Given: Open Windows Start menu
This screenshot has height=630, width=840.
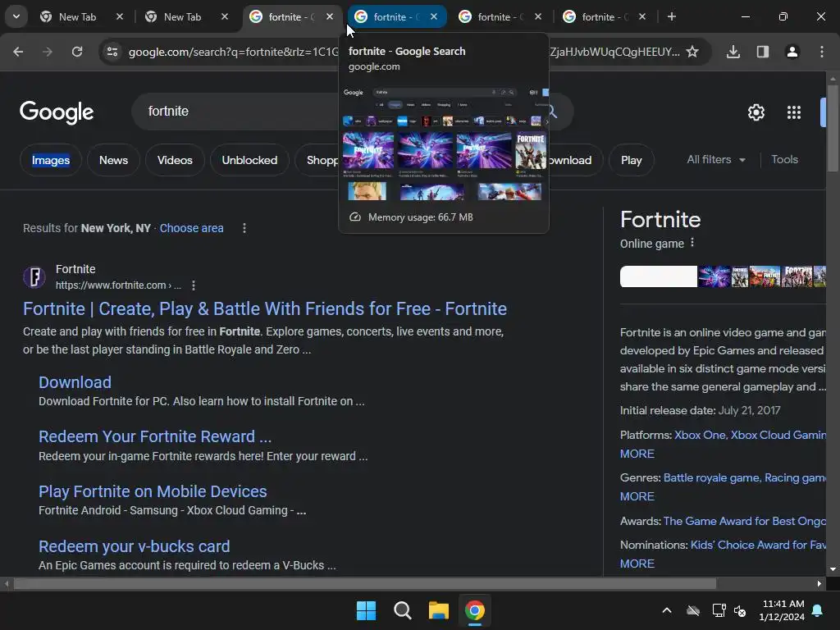Looking at the screenshot, I should (x=367, y=610).
